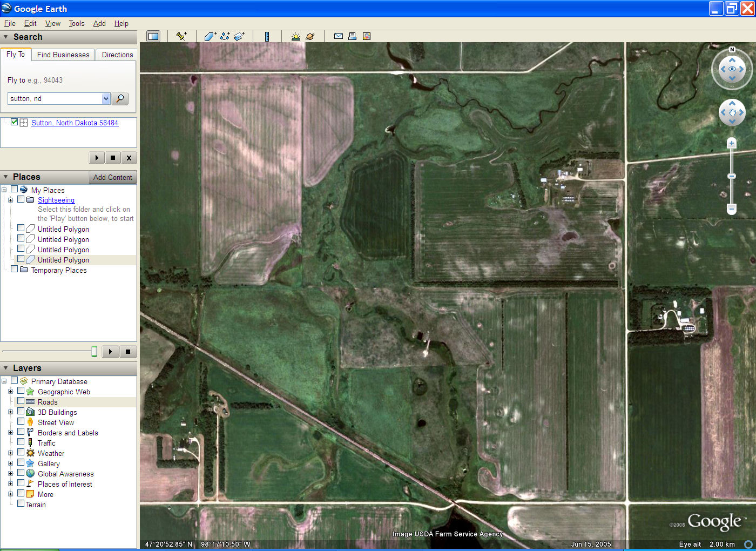756x551 pixels.
Task: Collapse the Places panel triangle
Action: (6, 177)
